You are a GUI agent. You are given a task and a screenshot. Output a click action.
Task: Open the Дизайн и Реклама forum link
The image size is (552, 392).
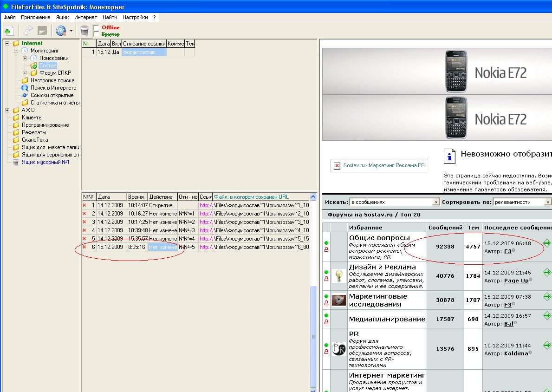pos(383,267)
